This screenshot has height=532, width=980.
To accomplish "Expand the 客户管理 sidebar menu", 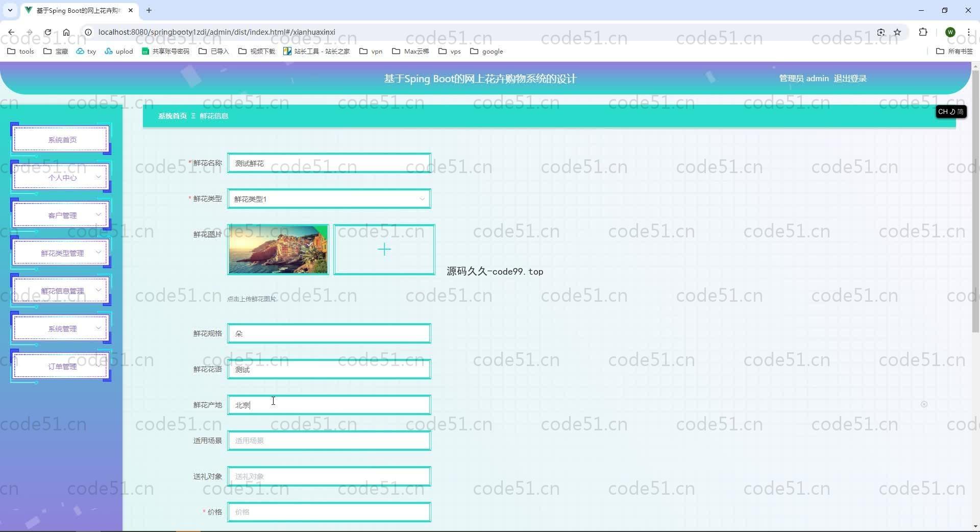I will click(61, 215).
